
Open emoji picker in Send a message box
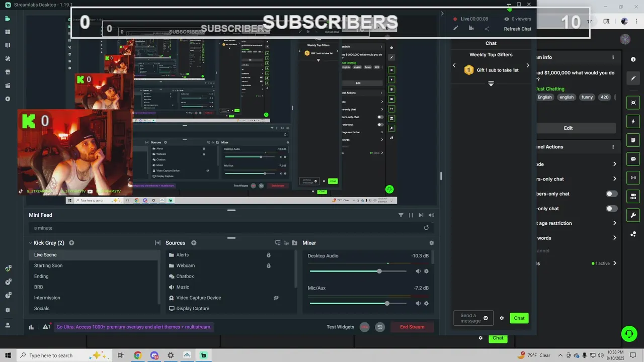[x=486, y=318]
